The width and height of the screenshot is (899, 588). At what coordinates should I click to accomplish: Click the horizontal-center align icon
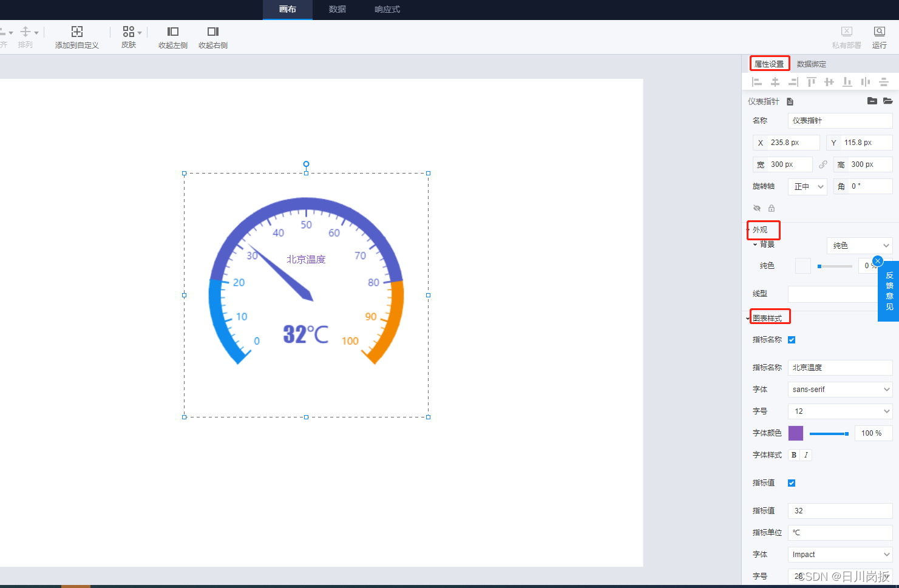[775, 82]
